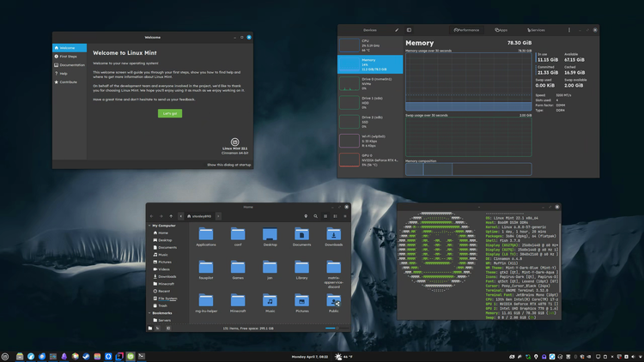644x362 pixels.
Task: Open the terminal from the taskbar
Action: [142, 357]
